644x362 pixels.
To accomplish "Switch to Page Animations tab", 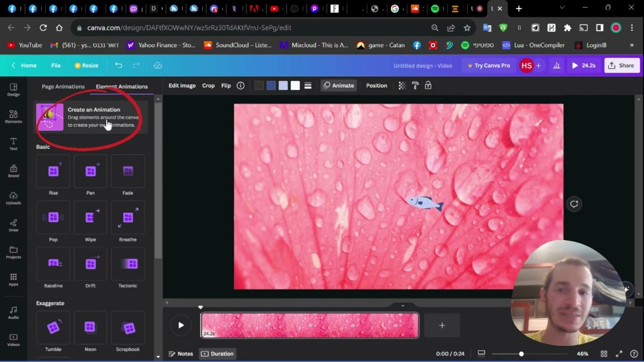I will [63, 86].
